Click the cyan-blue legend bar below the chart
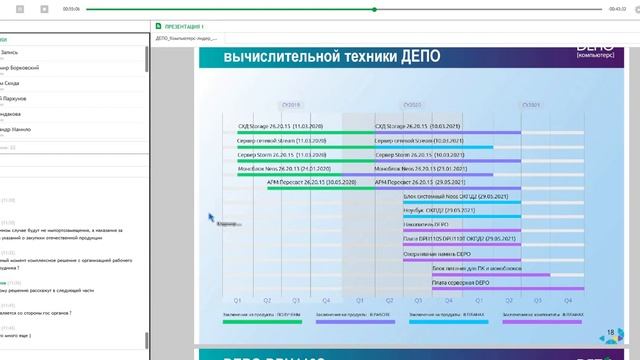The height and width of the screenshot is (360, 640). pos(449,322)
